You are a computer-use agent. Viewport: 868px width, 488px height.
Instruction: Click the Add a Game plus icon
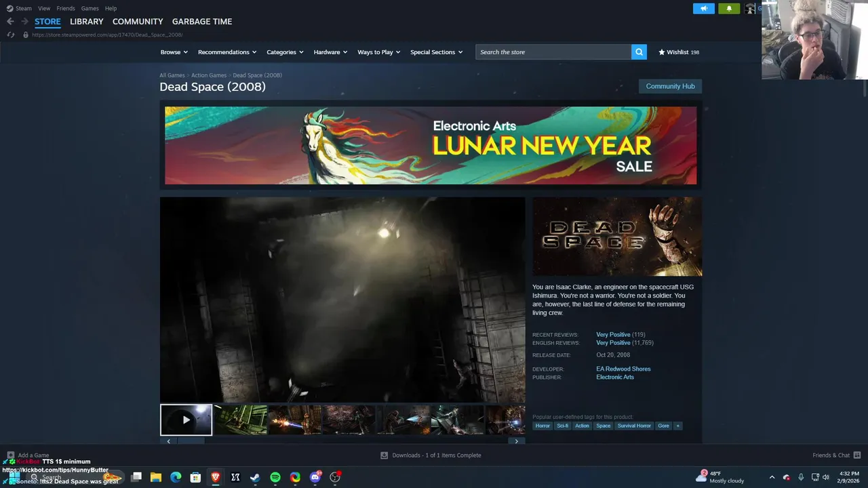[x=10, y=455]
